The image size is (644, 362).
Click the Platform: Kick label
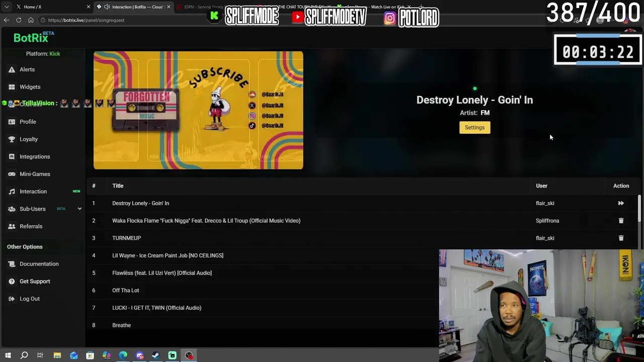click(43, 54)
